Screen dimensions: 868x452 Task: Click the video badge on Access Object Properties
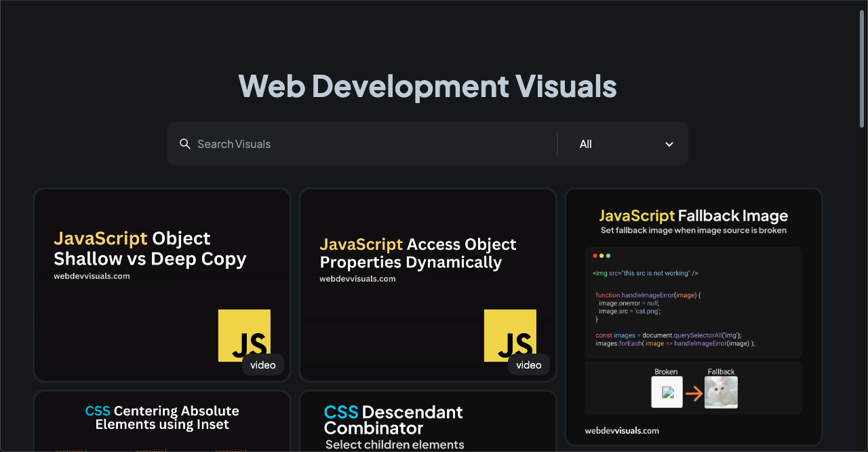[x=529, y=365]
